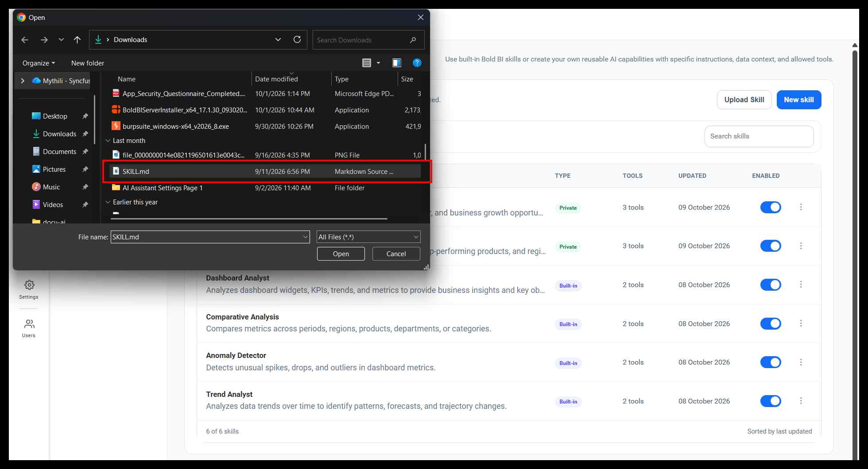868x469 pixels.
Task: Open the Organize dropdown menu
Action: [39, 63]
